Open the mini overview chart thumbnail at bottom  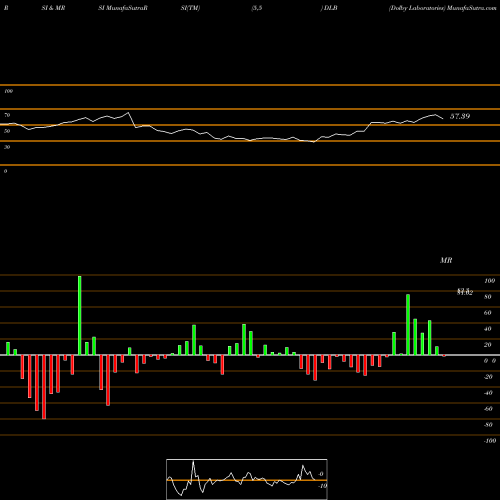click(247, 479)
